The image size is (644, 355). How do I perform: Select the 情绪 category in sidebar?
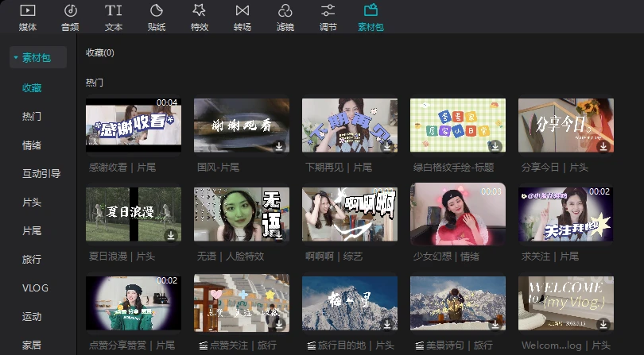click(x=32, y=145)
